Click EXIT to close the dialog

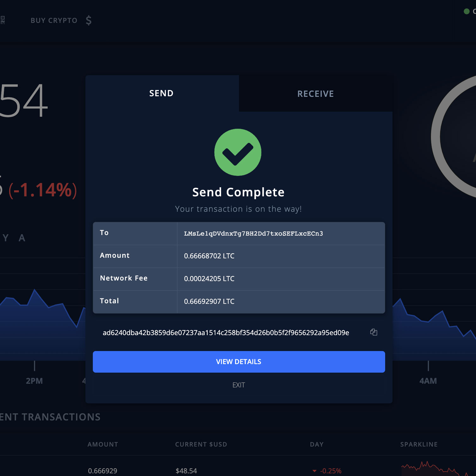tap(239, 385)
